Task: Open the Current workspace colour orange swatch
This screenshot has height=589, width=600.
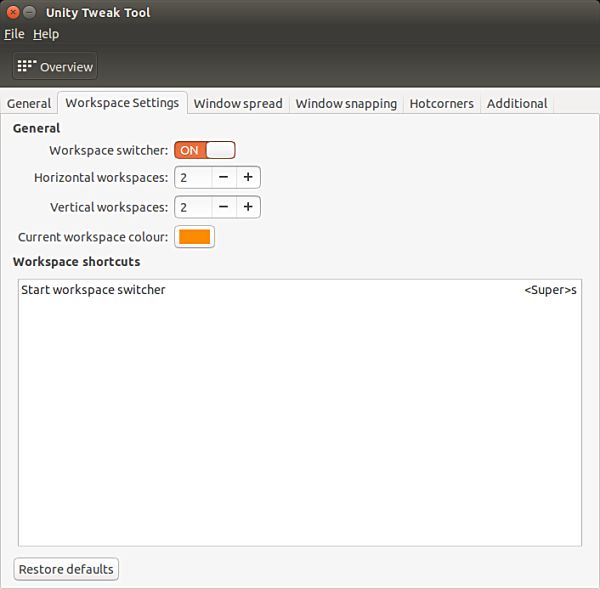Action: point(194,237)
